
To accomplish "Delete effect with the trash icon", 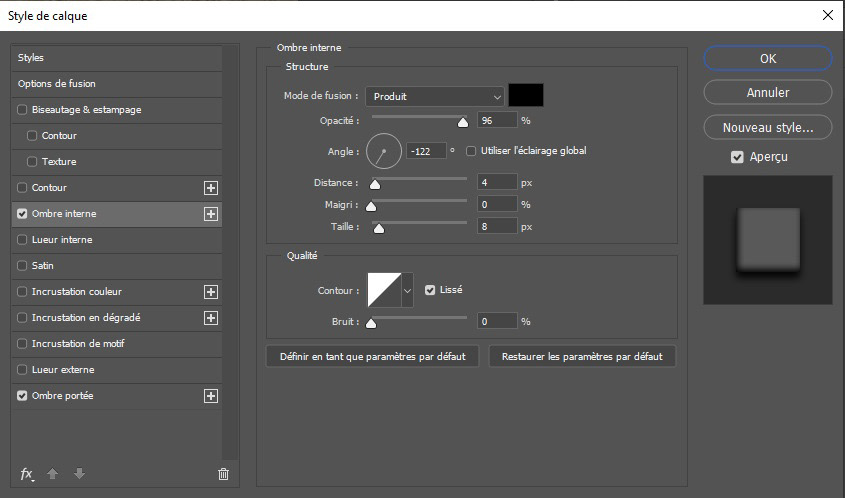I will pyautogui.click(x=223, y=474).
